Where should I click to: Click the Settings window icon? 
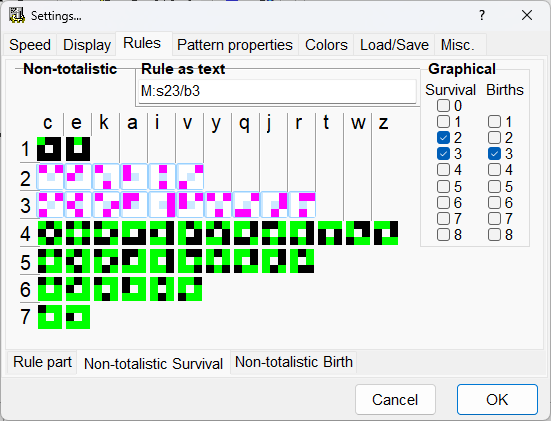(17, 15)
